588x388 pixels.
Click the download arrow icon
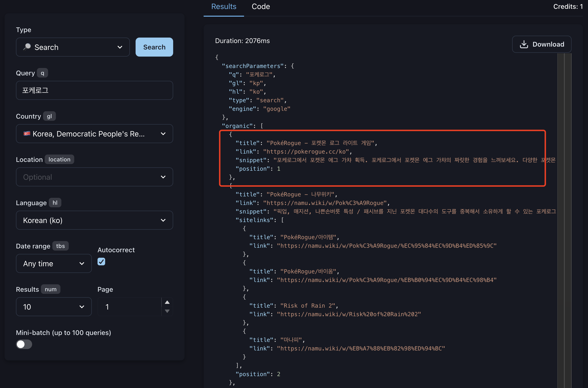(524, 44)
